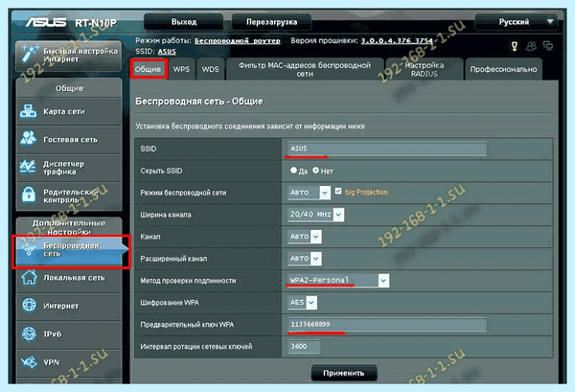Click the key rotation interval field 3600
This screenshot has width=575, height=392.
pos(304,347)
